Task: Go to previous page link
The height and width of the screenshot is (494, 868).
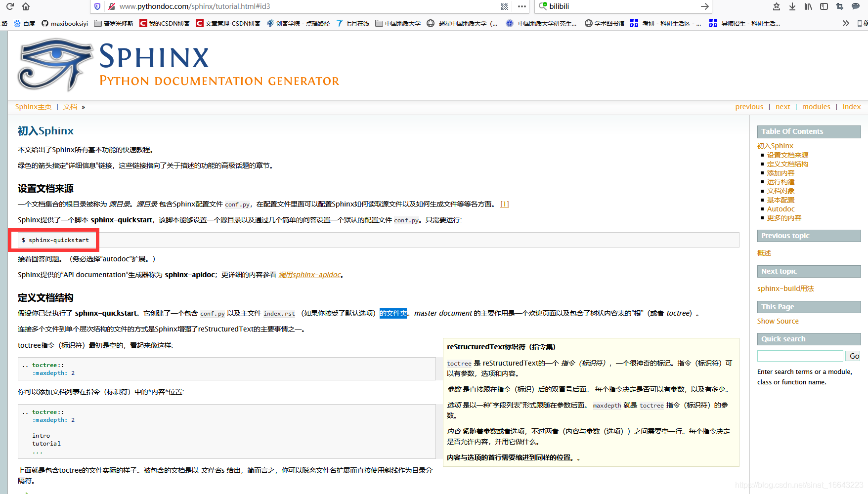Action: (749, 107)
